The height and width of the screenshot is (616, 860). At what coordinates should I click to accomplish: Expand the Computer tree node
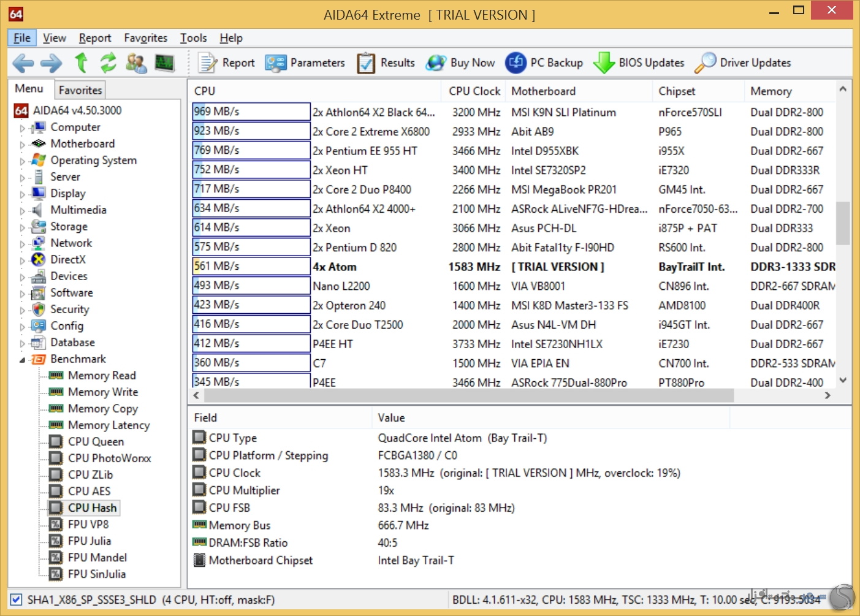pos(22,128)
